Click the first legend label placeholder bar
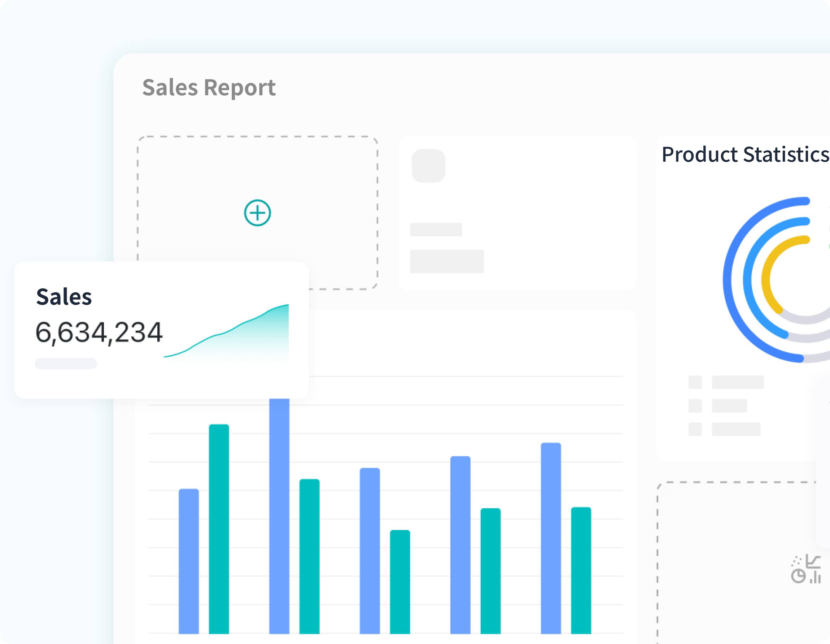Viewport: 830px width, 644px height. click(x=738, y=382)
